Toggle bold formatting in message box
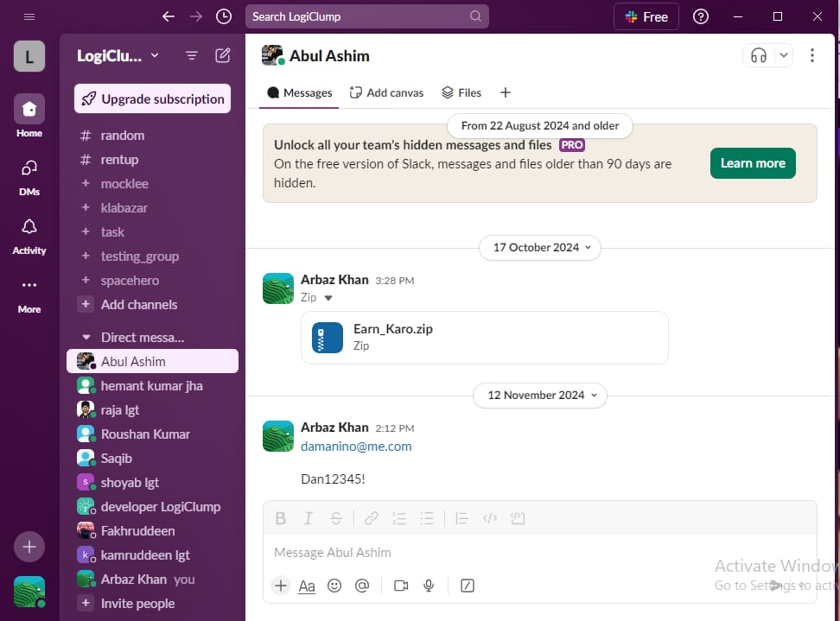Image resolution: width=840 pixels, height=621 pixels. coord(281,518)
